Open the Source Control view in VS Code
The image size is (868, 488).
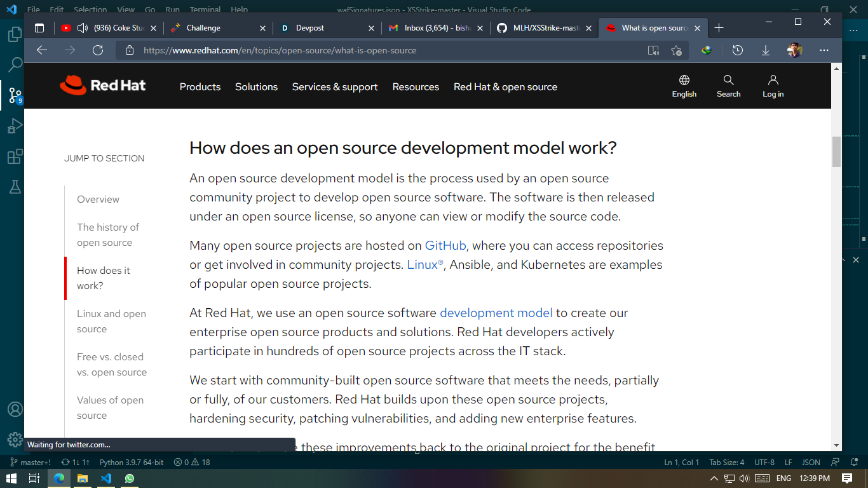click(x=14, y=95)
